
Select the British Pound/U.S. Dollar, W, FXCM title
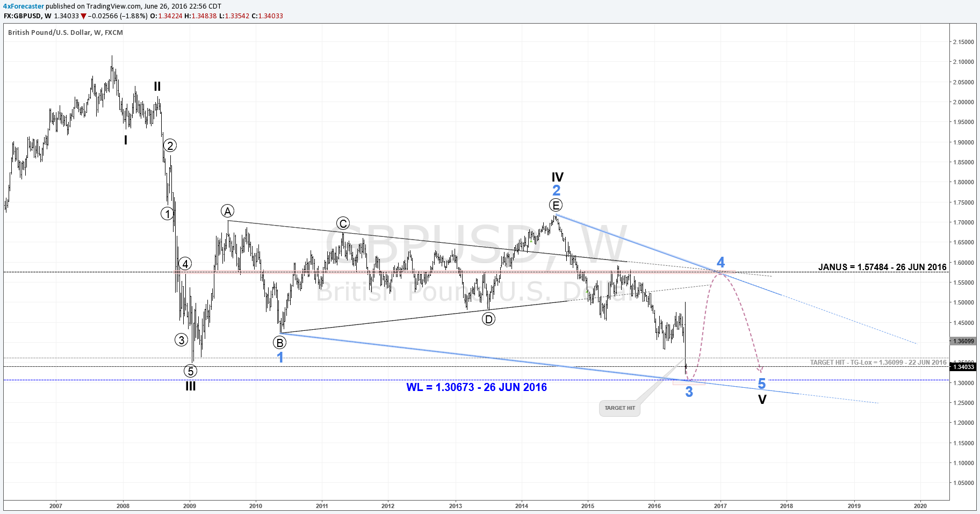click(x=66, y=32)
